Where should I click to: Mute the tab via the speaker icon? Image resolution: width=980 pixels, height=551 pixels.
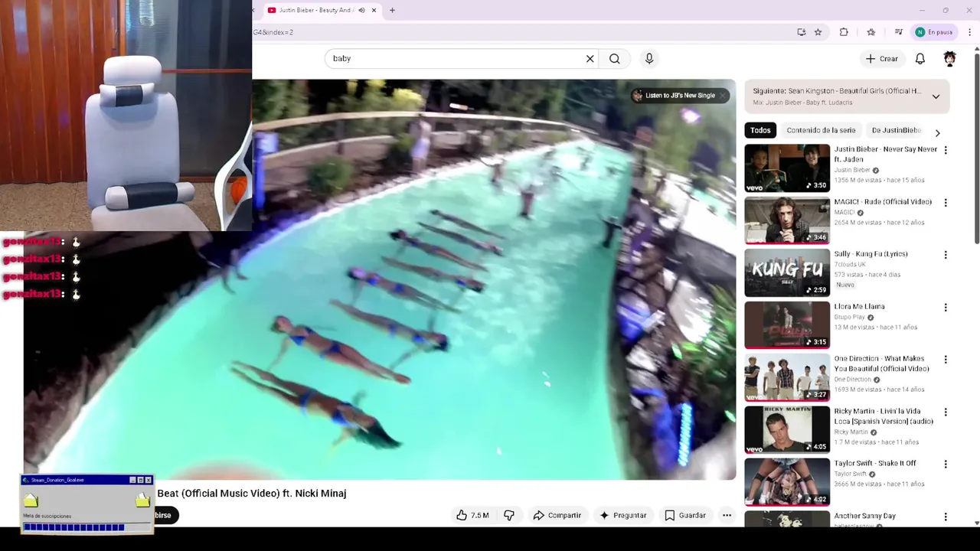point(361,10)
